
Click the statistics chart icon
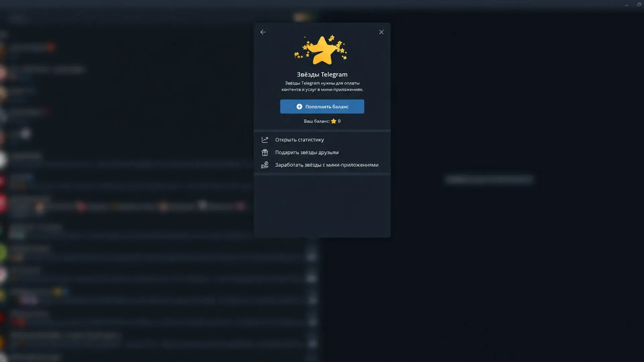click(265, 140)
